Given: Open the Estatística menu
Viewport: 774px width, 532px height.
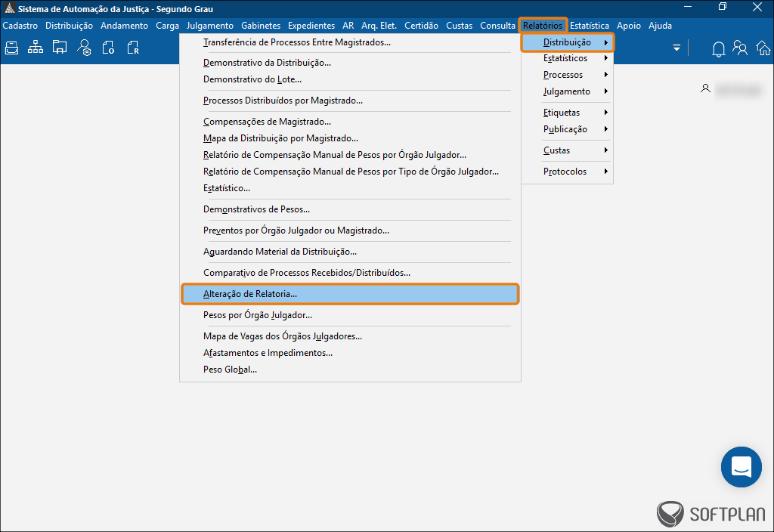Looking at the screenshot, I should (x=590, y=26).
